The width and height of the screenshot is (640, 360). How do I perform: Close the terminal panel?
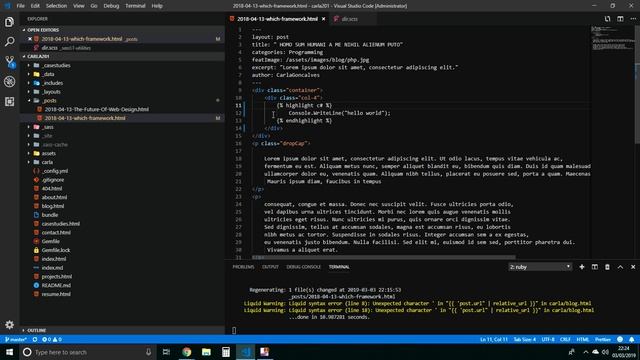pos(633,267)
